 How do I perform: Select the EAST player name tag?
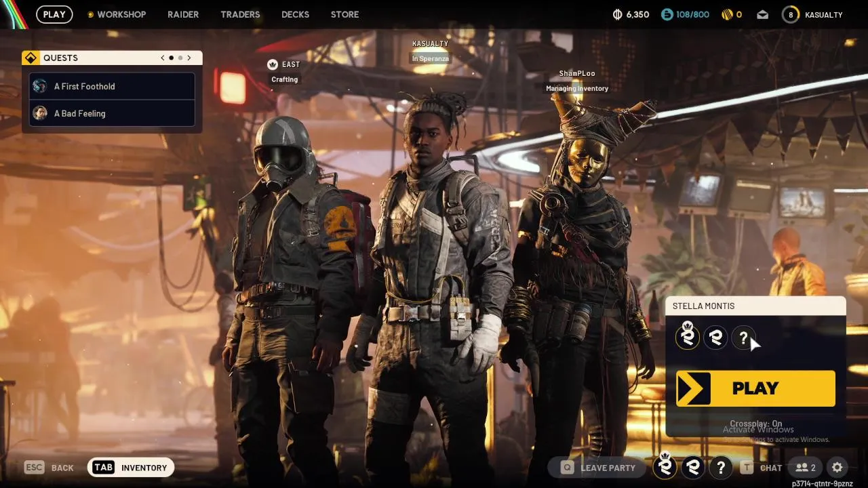(x=291, y=64)
